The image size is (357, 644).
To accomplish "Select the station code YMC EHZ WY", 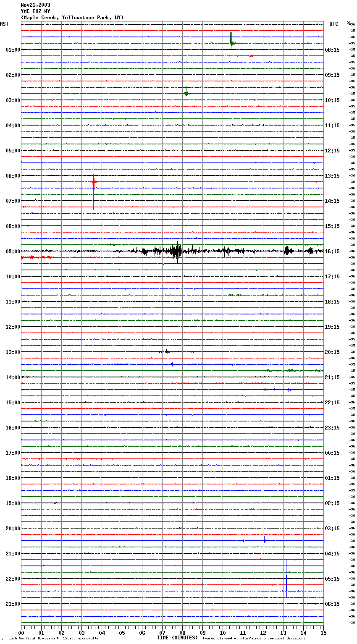I will tap(35, 11).
